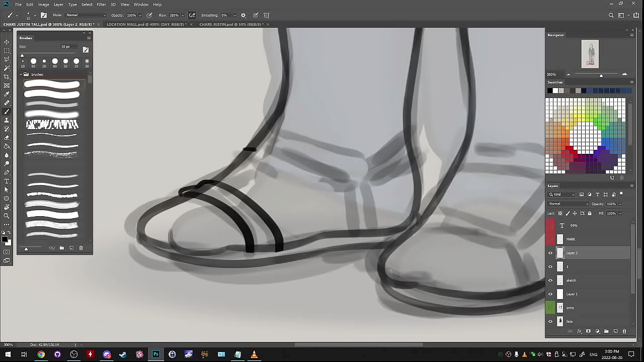The height and width of the screenshot is (362, 644).
Task: Select the Eyedropper tool
Action: coord(7,94)
